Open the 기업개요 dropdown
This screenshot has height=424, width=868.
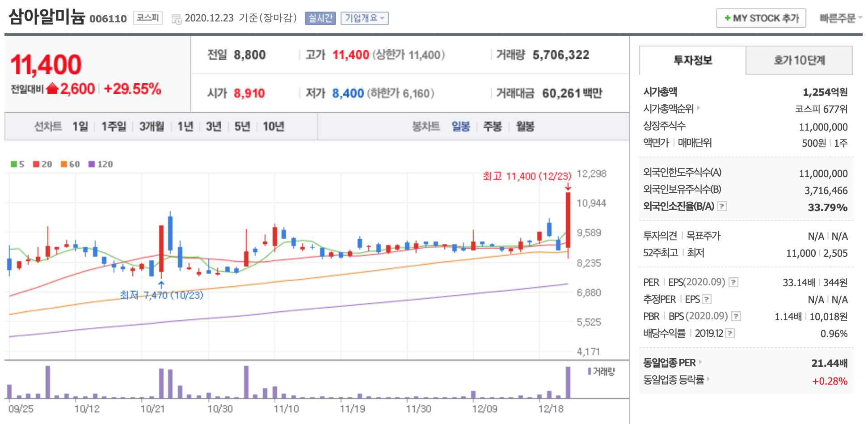(x=365, y=18)
